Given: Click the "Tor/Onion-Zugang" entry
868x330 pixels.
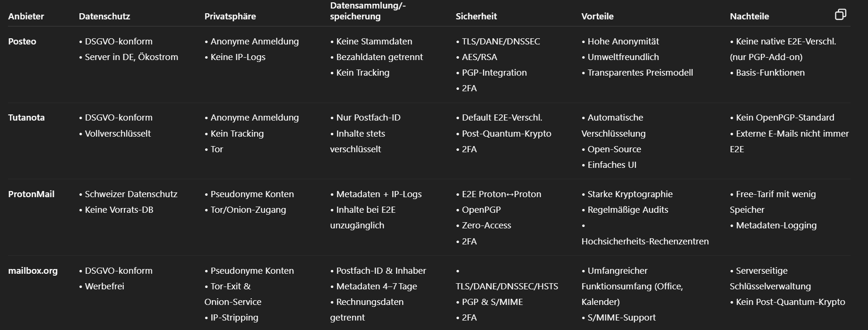Looking at the screenshot, I should pyautogui.click(x=248, y=209).
